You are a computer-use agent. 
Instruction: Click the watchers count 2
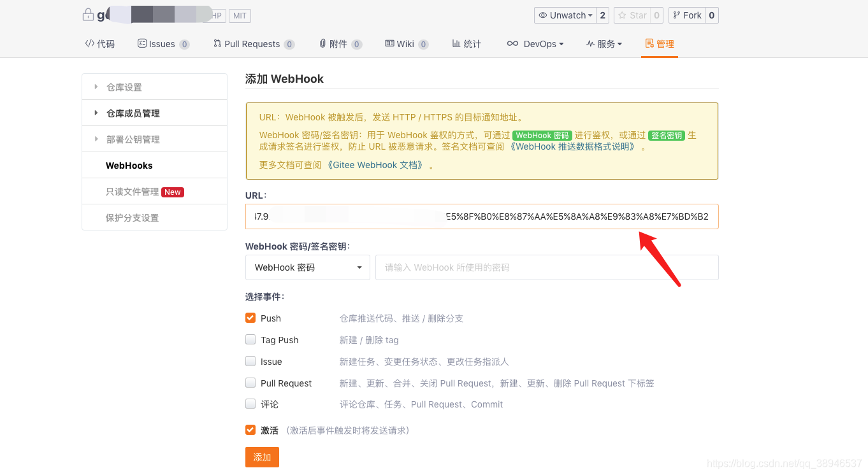(x=603, y=15)
